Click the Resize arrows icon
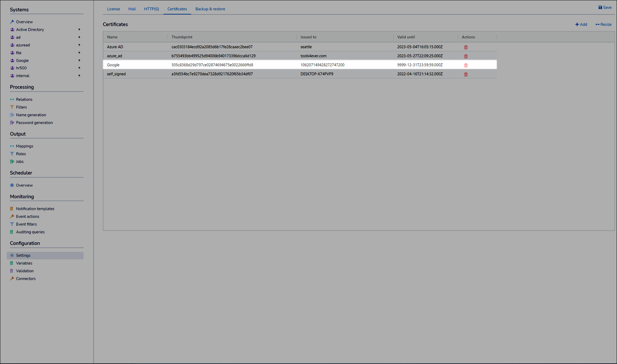Image resolution: width=617 pixels, height=364 pixels. pos(597,24)
